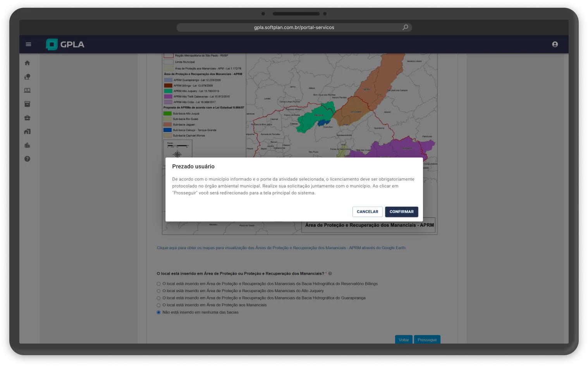Open the archive box sidebar icon
The width and height of the screenshot is (588, 366).
pos(27,104)
